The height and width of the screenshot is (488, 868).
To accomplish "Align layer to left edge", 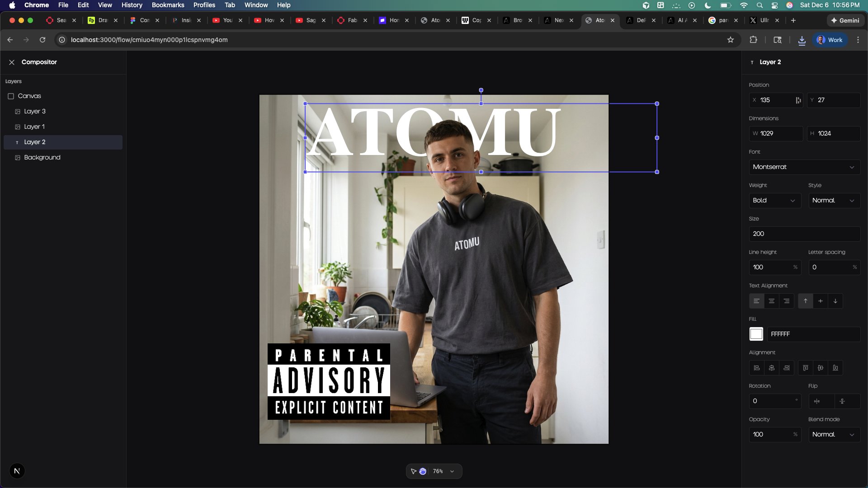I will click(x=757, y=367).
